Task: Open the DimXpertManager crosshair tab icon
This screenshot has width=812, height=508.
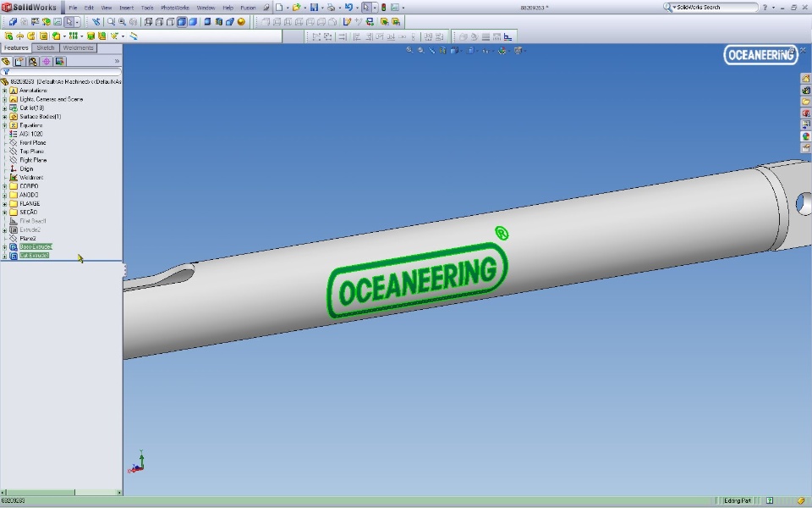Action: point(47,61)
